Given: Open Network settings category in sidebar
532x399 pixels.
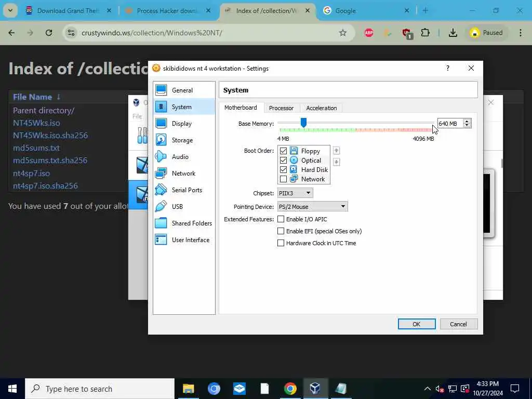Looking at the screenshot, I should point(184,174).
